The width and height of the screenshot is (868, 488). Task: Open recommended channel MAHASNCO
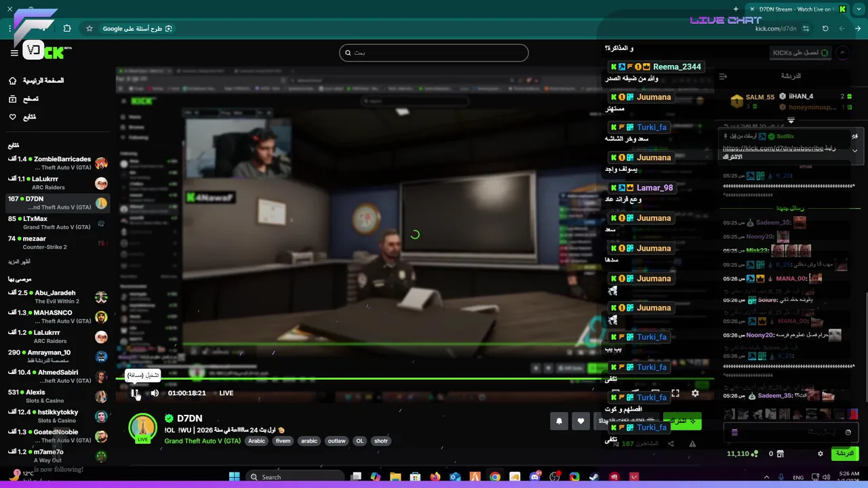58,317
